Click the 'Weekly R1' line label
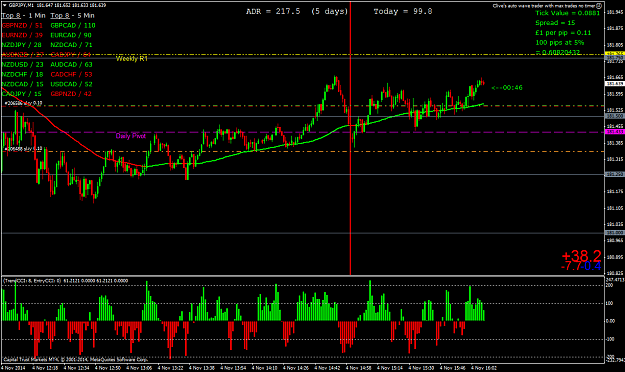The width and height of the screenshot is (625, 372). [132, 59]
